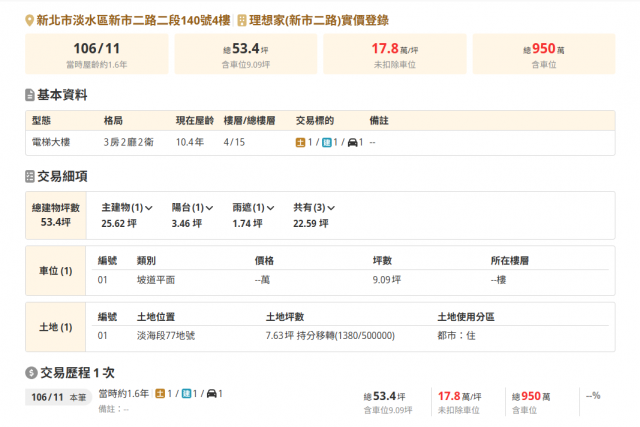The image size is (640, 427).
Task: Click the orange land icon in 交易標的 column
Action: coord(300,142)
